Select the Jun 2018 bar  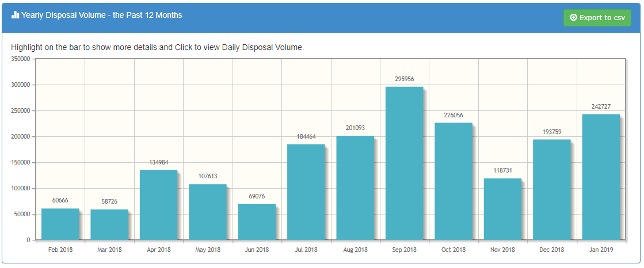(x=257, y=221)
